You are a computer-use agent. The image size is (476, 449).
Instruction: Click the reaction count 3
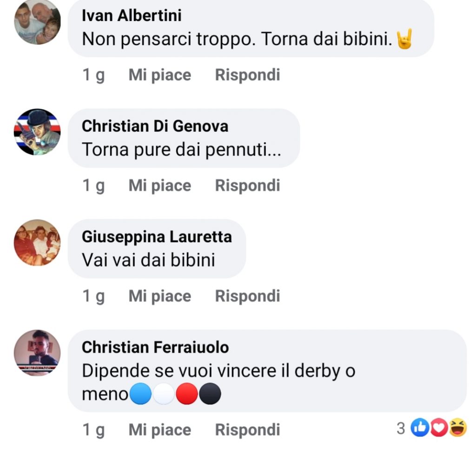(401, 429)
